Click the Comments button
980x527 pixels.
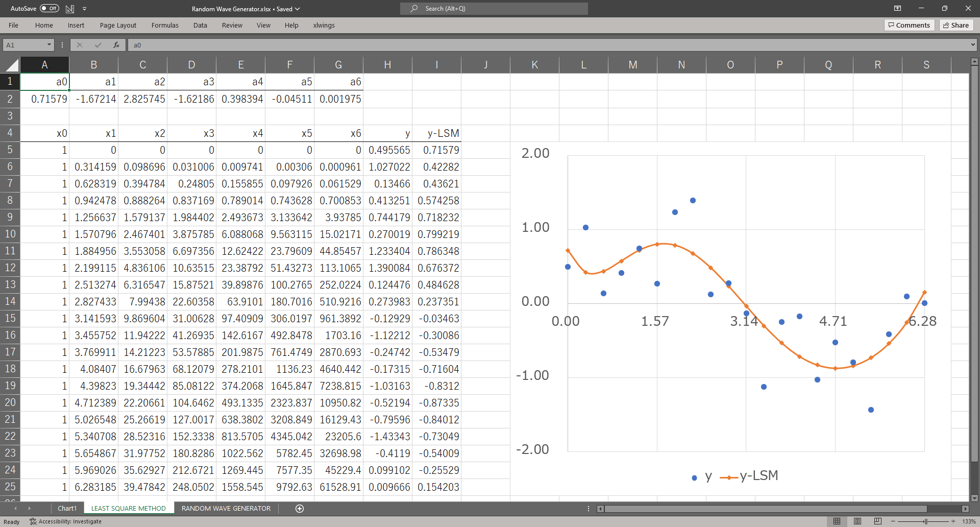(909, 25)
